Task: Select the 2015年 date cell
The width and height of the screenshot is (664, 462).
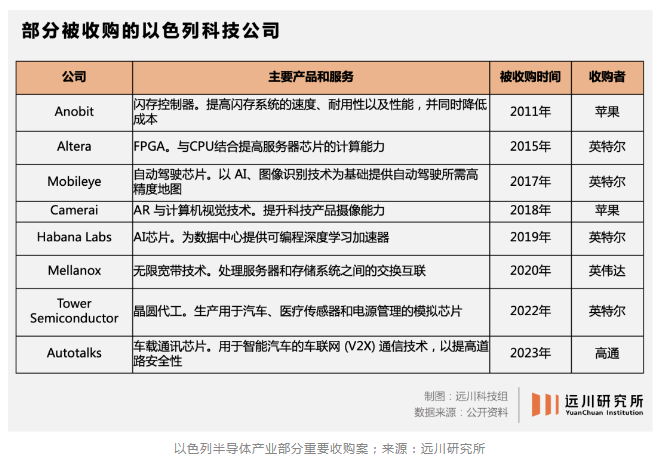Action: tap(530, 147)
